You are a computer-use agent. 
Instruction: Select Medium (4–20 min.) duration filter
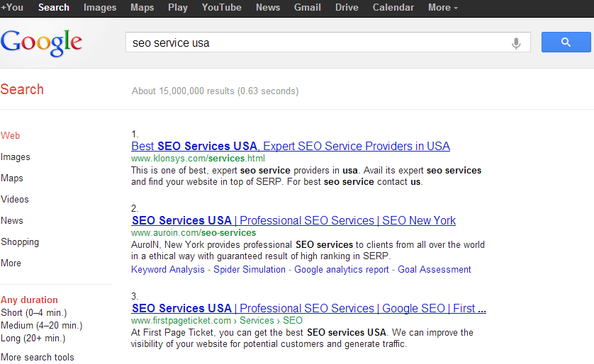[42, 326]
